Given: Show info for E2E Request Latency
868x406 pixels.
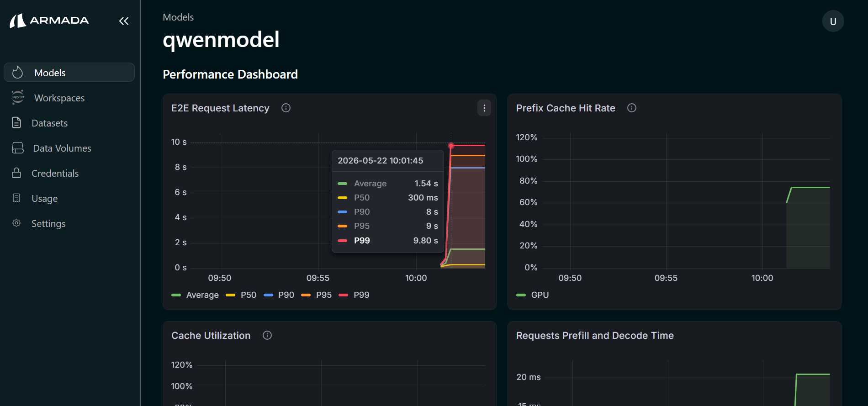Looking at the screenshot, I should pyautogui.click(x=286, y=108).
